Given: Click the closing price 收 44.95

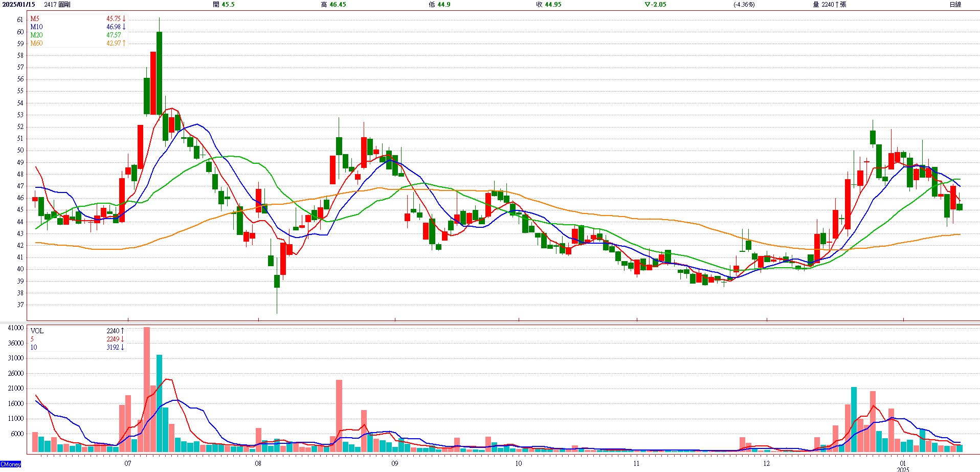Looking at the screenshot, I should [x=548, y=5].
